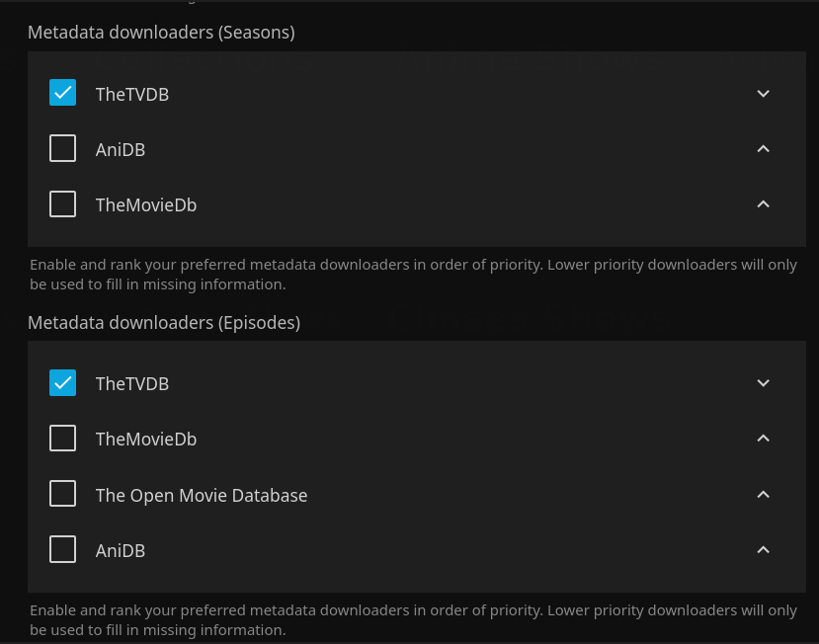Viewport: 819px width, 644px height.
Task: Move AniDB up in Episodes downloaders
Action: [x=763, y=550]
